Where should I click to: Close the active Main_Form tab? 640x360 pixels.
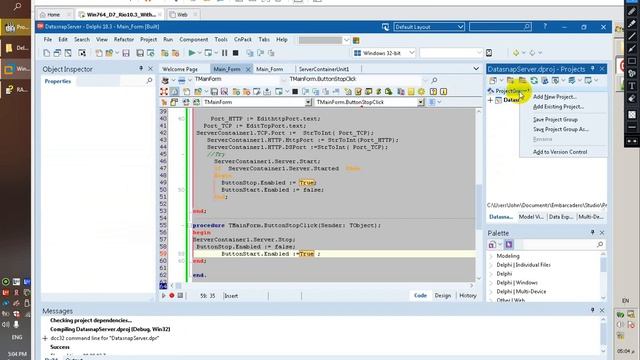[248, 69]
